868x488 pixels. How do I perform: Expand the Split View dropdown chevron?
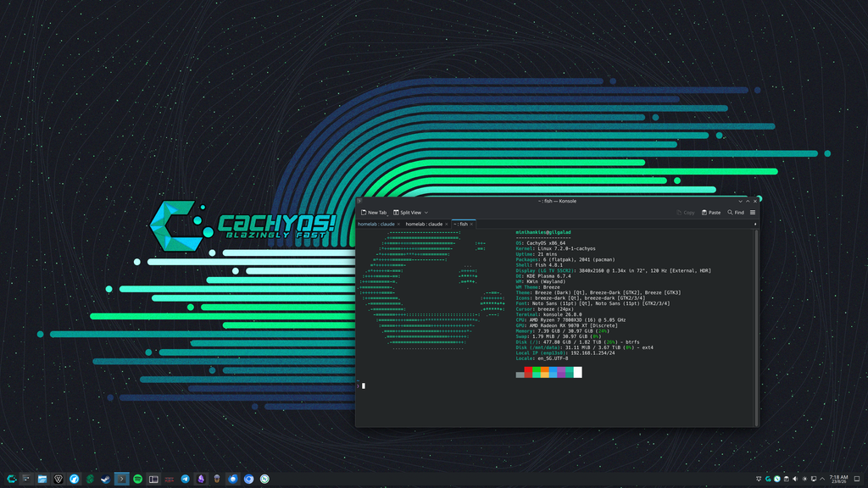[x=426, y=213]
